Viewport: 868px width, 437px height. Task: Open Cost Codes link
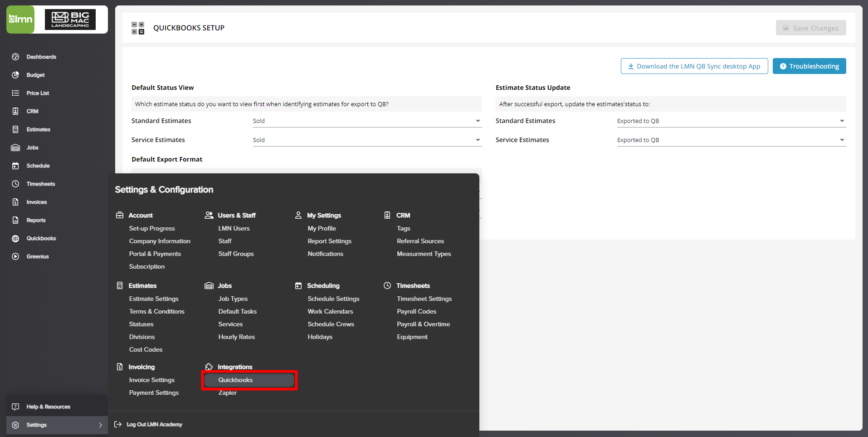146,350
